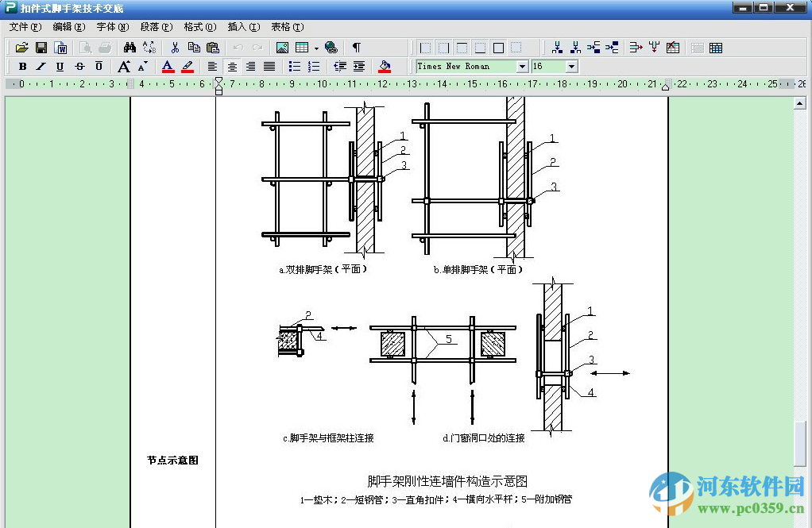Image resolution: width=812 pixels, height=528 pixels.
Task: Open a file with the folder icon
Action: click(21, 48)
